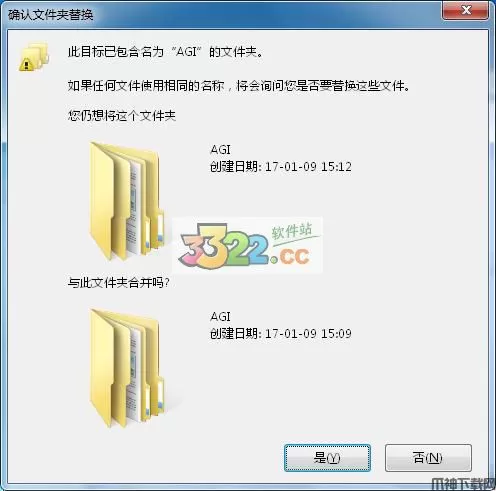Screen dimensions: 496x491
Task: Click the 您仍想将这个文件夹 text
Action: pyautogui.click(x=122, y=116)
